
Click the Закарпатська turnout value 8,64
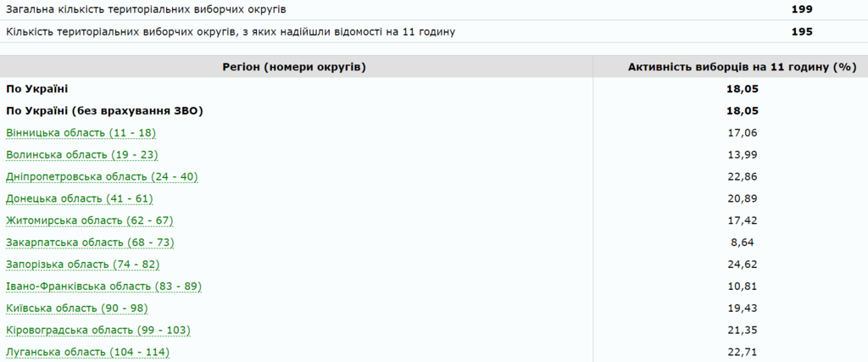(x=730, y=242)
